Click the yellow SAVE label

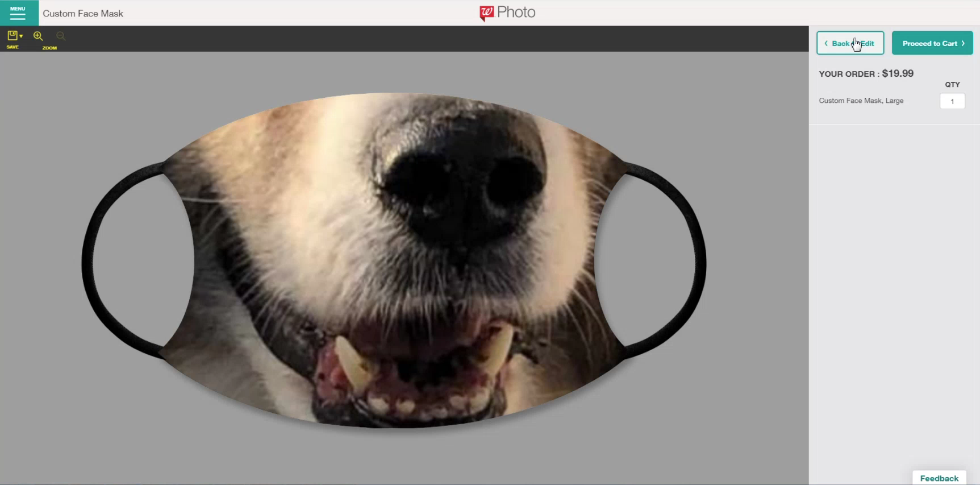tap(12, 47)
